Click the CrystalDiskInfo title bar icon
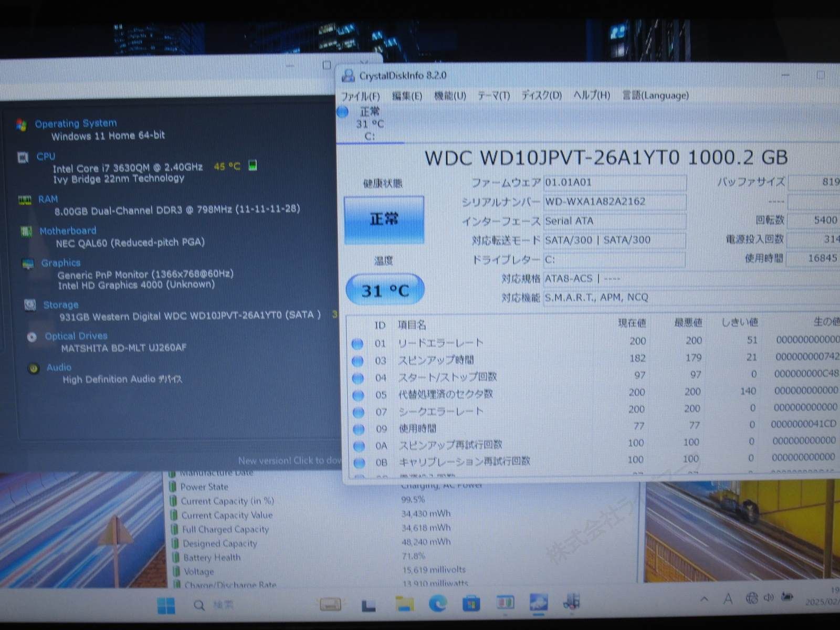This screenshot has height=630, width=840. [x=348, y=76]
